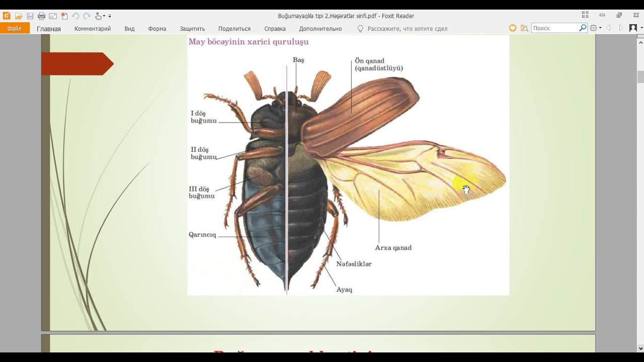Expand the user account dropdown arrow
The width and height of the screenshot is (644, 362).
(641, 28)
